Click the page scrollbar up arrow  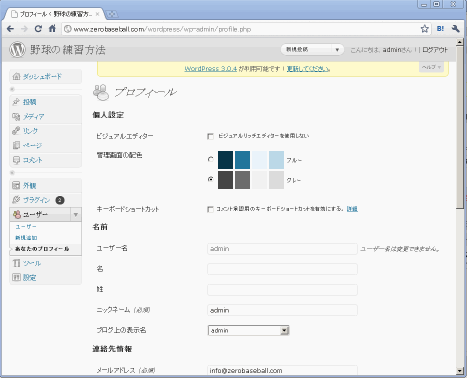pyautogui.click(x=460, y=42)
